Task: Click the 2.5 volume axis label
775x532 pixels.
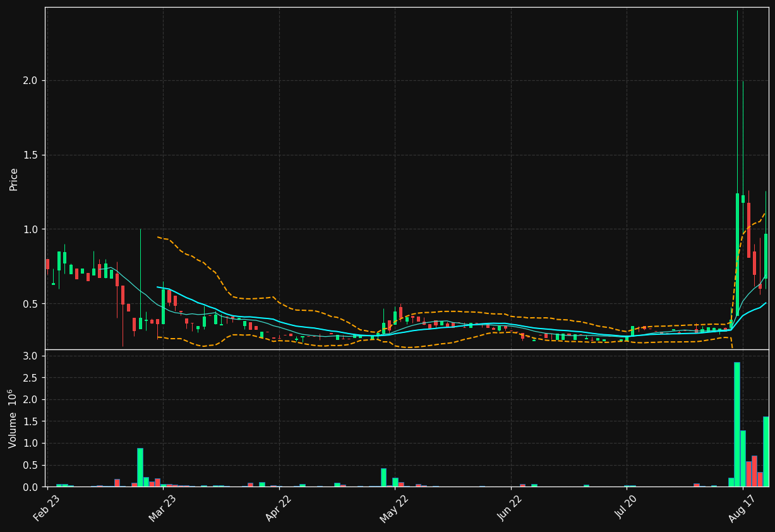Action: pos(30,378)
